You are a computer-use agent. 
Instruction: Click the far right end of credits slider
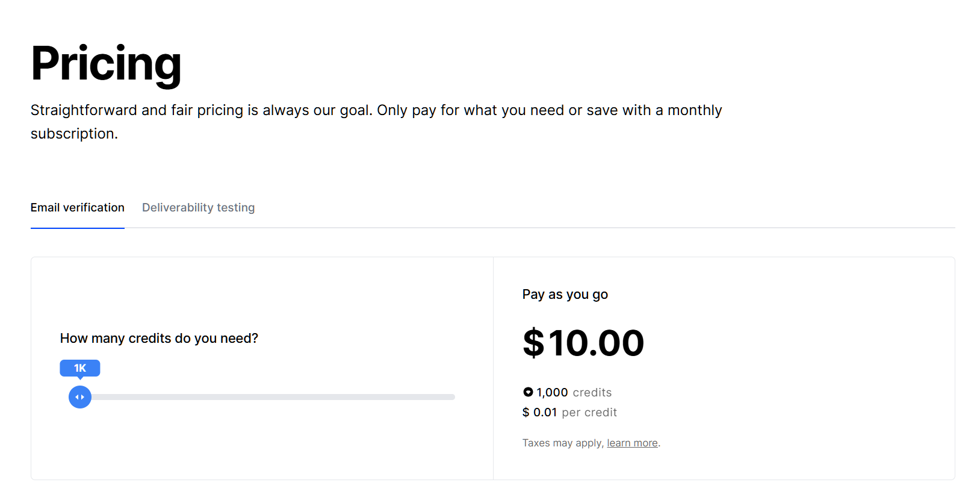pos(452,397)
